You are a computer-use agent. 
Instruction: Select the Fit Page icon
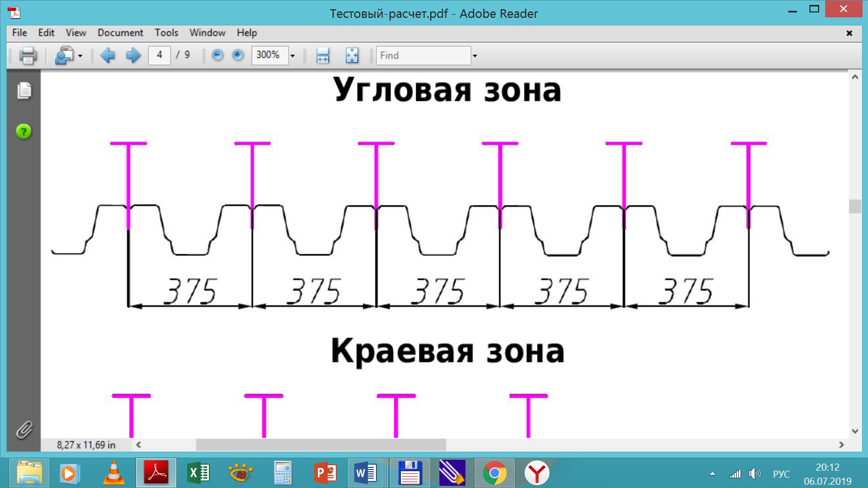click(352, 55)
